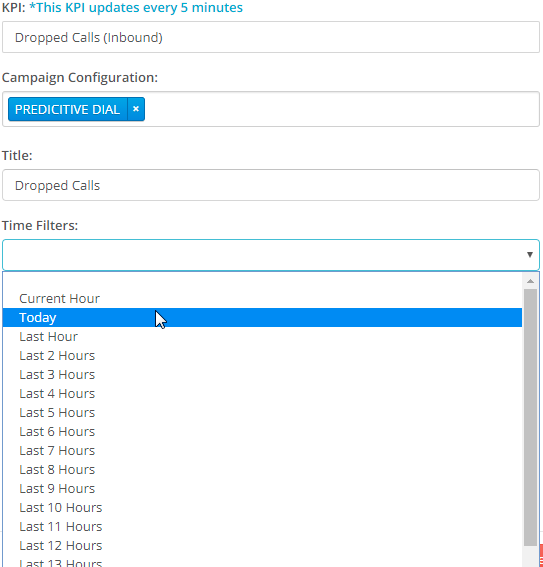Screen dimensions: 543x567
Task: Choose the Current Hour option
Action: (262, 298)
